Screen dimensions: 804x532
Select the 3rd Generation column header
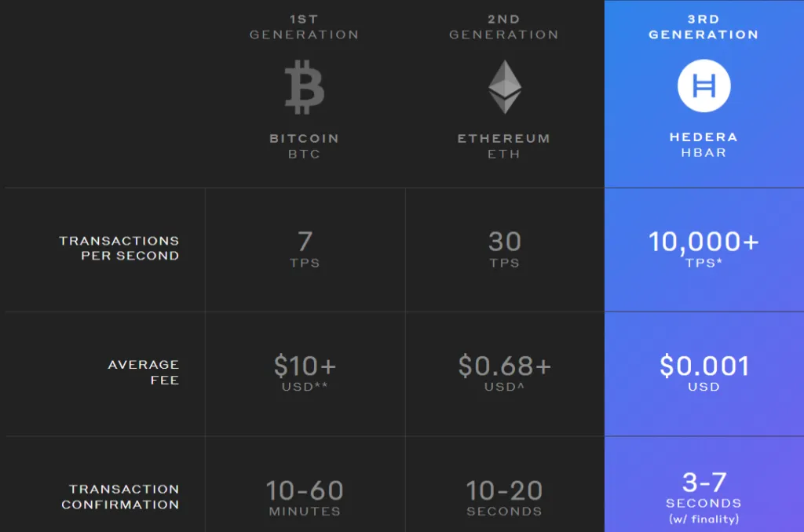tap(703, 27)
